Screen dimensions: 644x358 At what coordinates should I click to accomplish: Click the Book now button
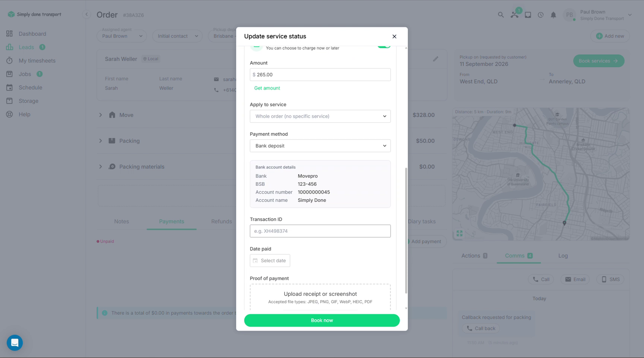coord(322,320)
